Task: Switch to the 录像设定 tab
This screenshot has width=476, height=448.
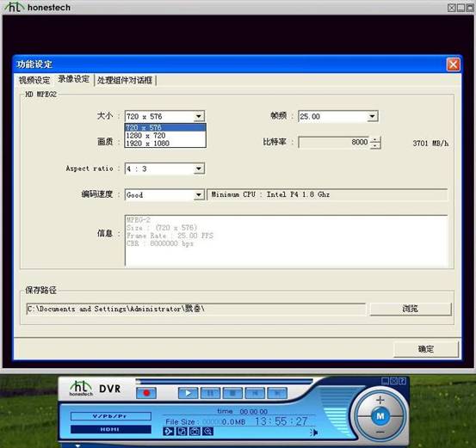Action: [x=74, y=79]
